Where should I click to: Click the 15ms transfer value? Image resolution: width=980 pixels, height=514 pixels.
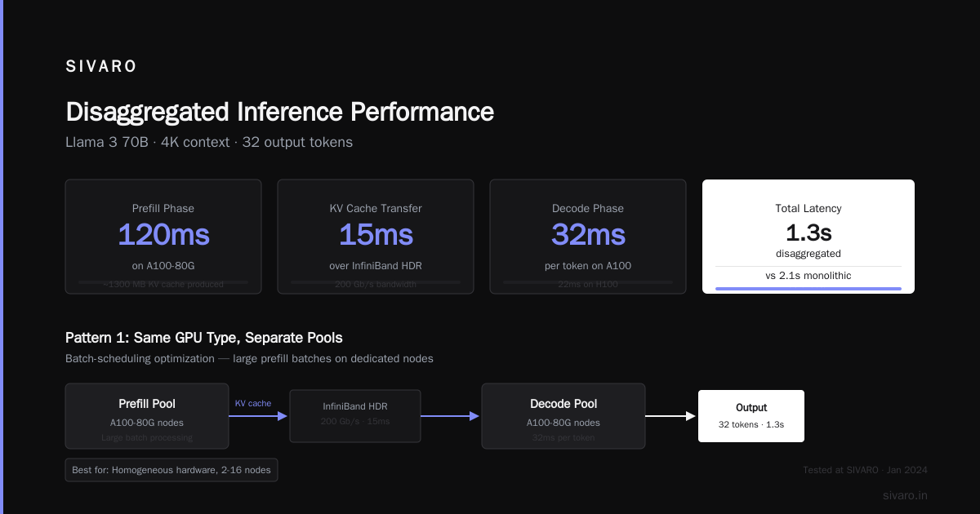point(376,235)
